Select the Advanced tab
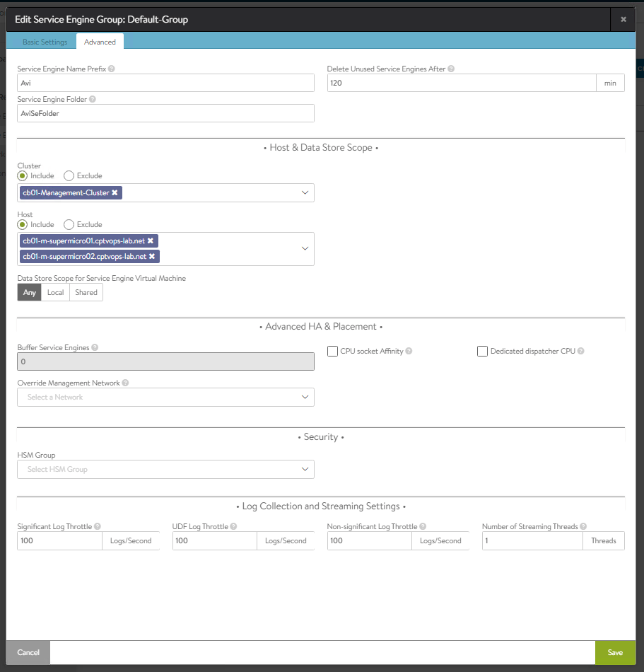644x672 pixels. pyautogui.click(x=100, y=42)
